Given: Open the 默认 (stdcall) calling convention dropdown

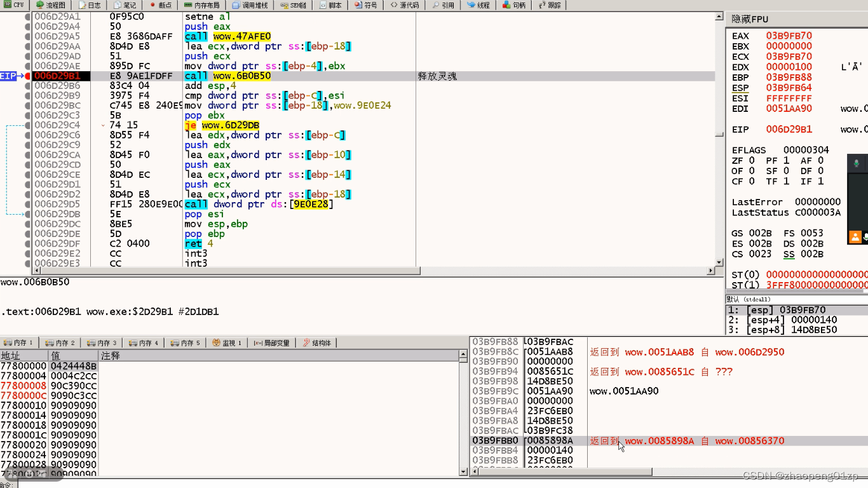Looking at the screenshot, I should [x=797, y=299].
